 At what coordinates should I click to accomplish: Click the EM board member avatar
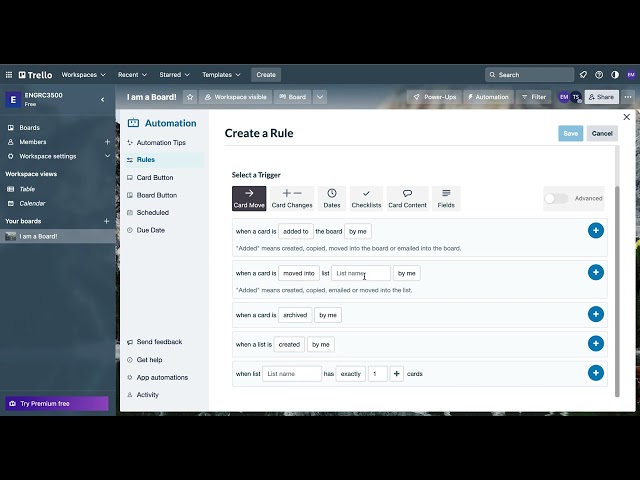coord(564,97)
